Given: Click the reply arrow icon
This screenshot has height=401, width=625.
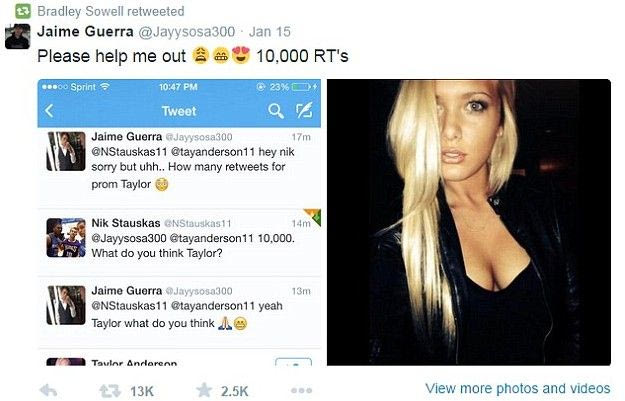Looking at the screenshot, I should pyautogui.click(x=49, y=390).
